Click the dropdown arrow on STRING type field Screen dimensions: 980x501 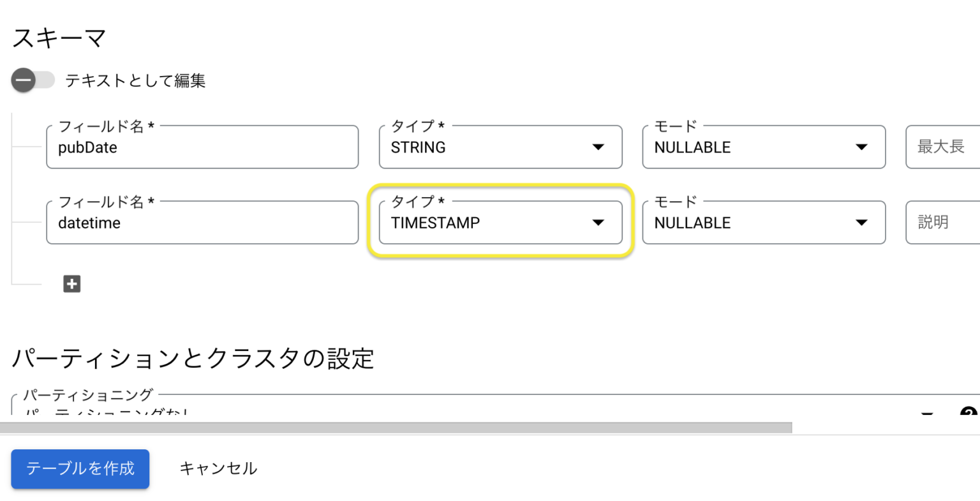coord(598,147)
